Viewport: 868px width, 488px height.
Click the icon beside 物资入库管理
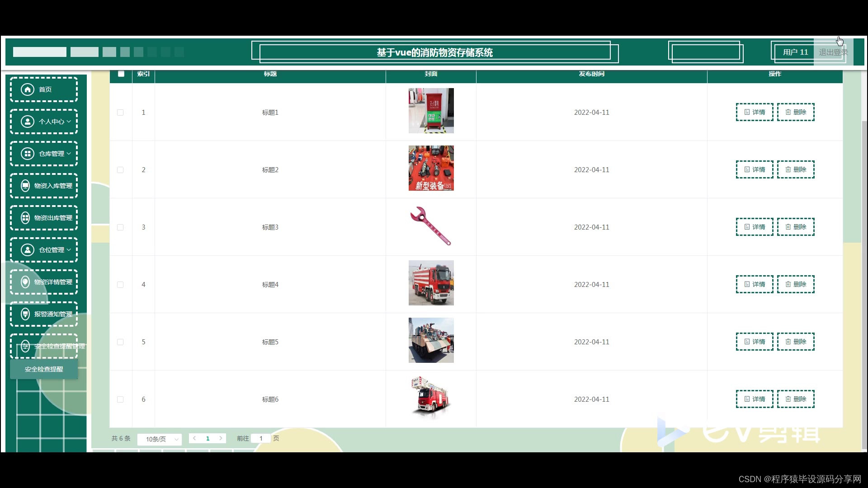[x=25, y=186]
